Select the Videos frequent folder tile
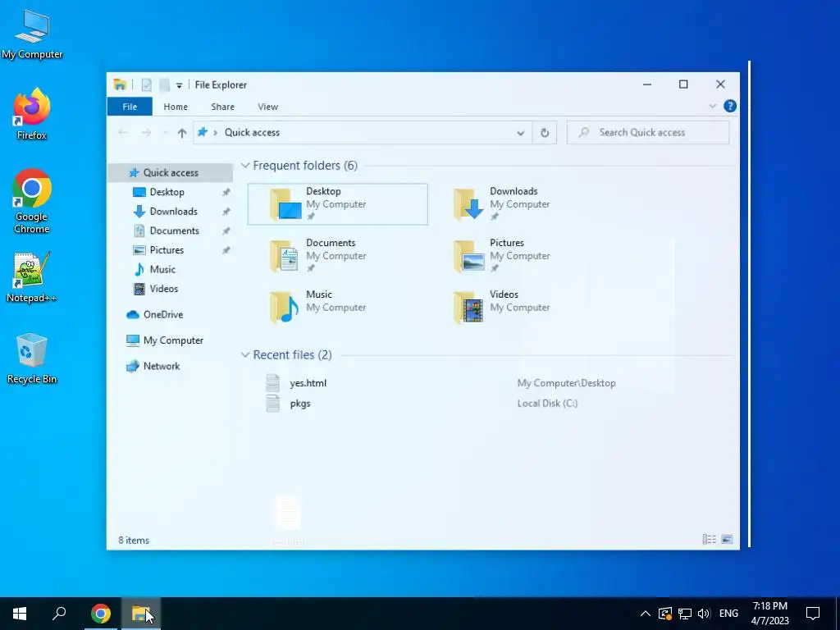This screenshot has height=630, width=840. [x=521, y=307]
